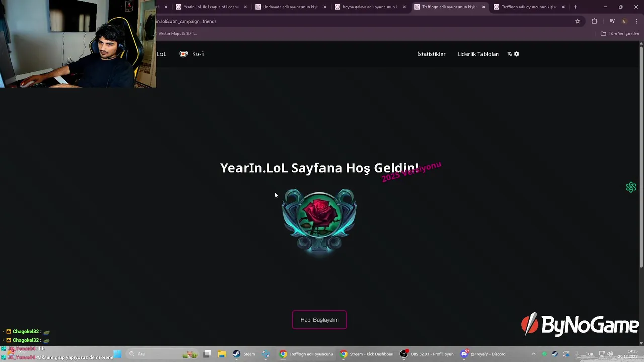The height and width of the screenshot is (362, 644).
Task: Expand hidden system tray icons
Action: point(533,354)
